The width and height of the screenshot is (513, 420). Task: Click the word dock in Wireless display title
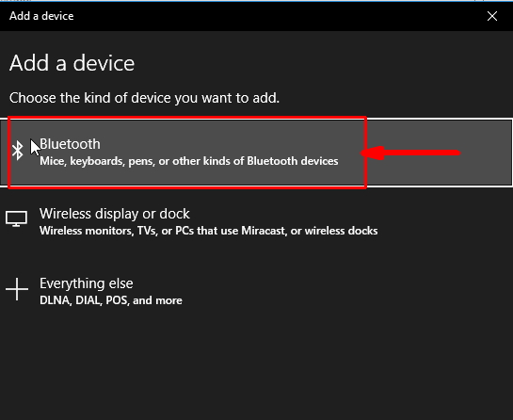[x=174, y=214]
